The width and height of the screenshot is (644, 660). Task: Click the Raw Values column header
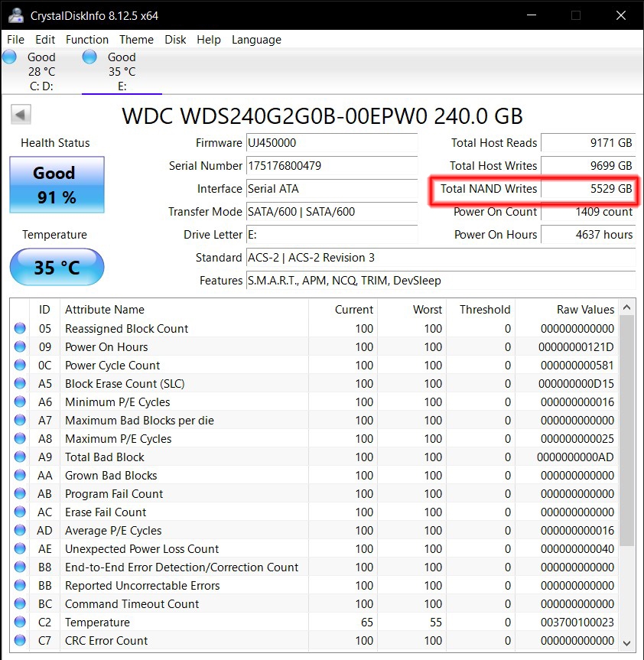pyautogui.click(x=567, y=310)
